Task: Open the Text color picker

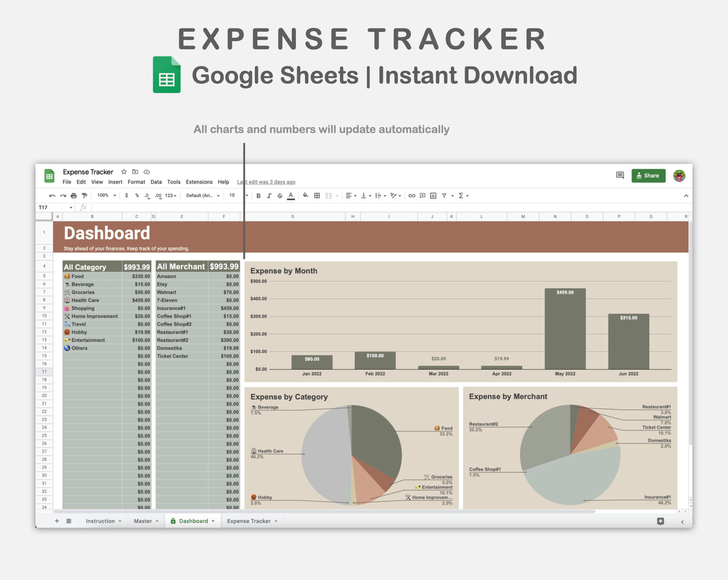Action: point(291,196)
